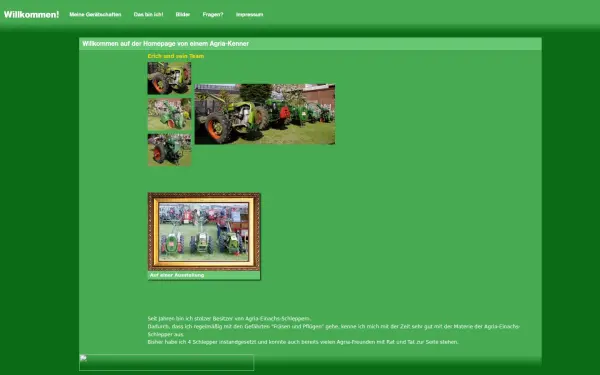Open the Bilder navigation item

183,15
